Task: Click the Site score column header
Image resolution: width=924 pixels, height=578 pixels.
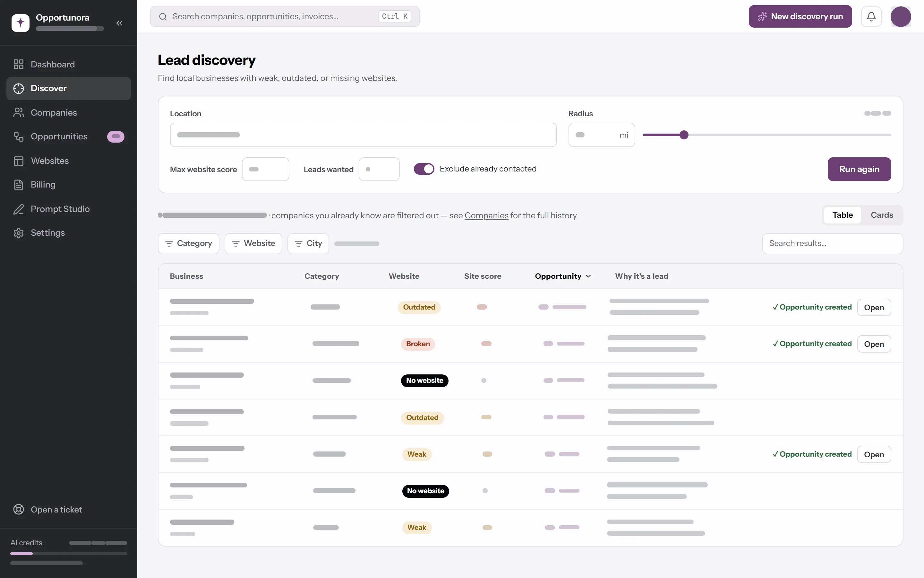Action: click(483, 276)
